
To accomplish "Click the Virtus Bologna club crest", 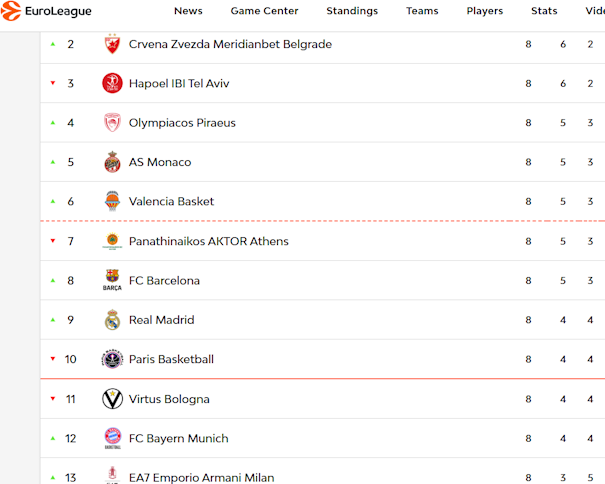I will (112, 399).
